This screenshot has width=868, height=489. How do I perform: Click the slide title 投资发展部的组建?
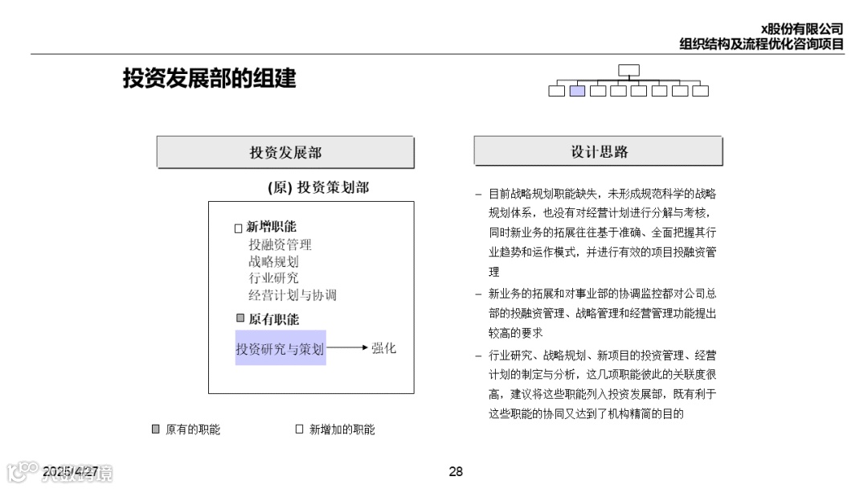pyautogui.click(x=209, y=78)
